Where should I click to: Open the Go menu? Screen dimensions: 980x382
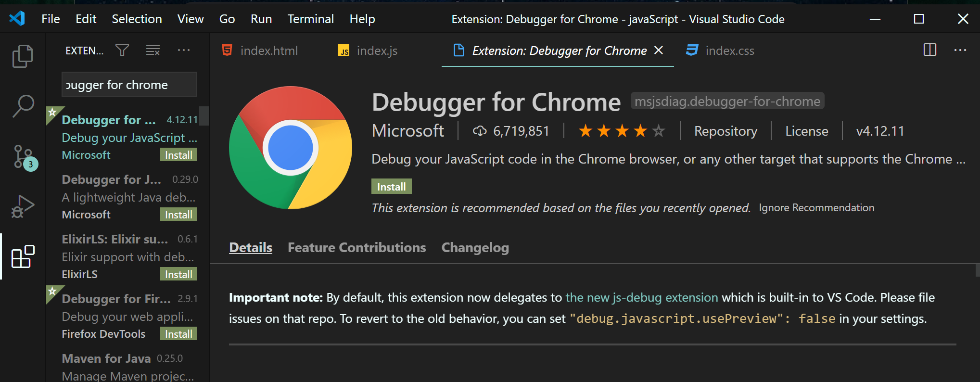(x=227, y=19)
